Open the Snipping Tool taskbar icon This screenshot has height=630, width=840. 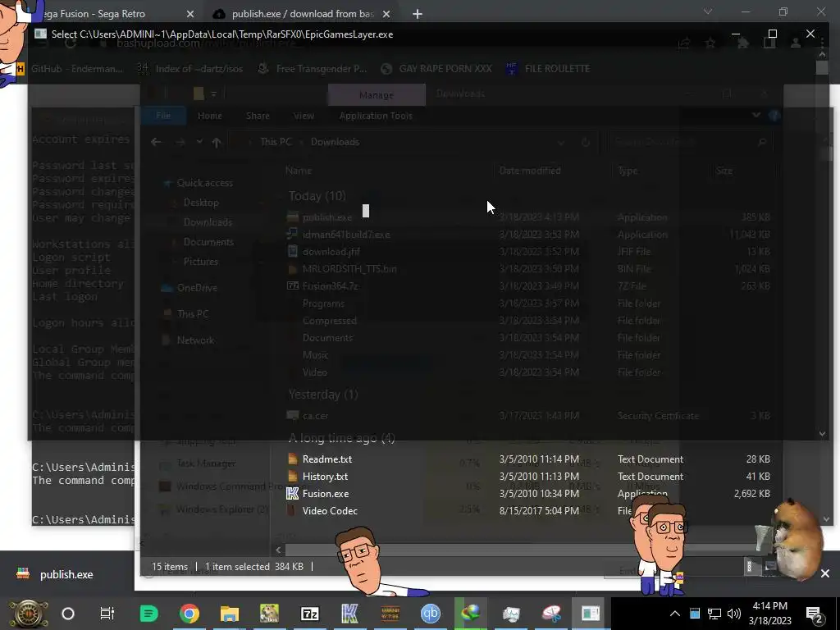click(550, 614)
